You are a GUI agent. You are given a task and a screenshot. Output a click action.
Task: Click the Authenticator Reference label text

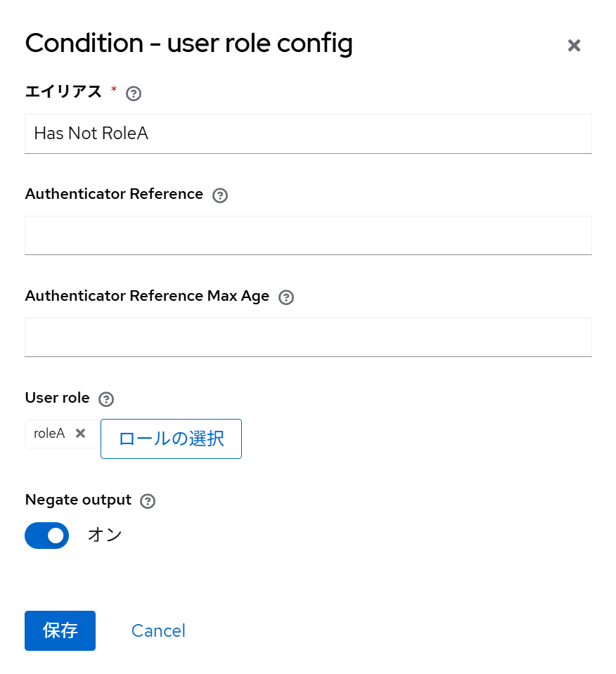tap(114, 194)
